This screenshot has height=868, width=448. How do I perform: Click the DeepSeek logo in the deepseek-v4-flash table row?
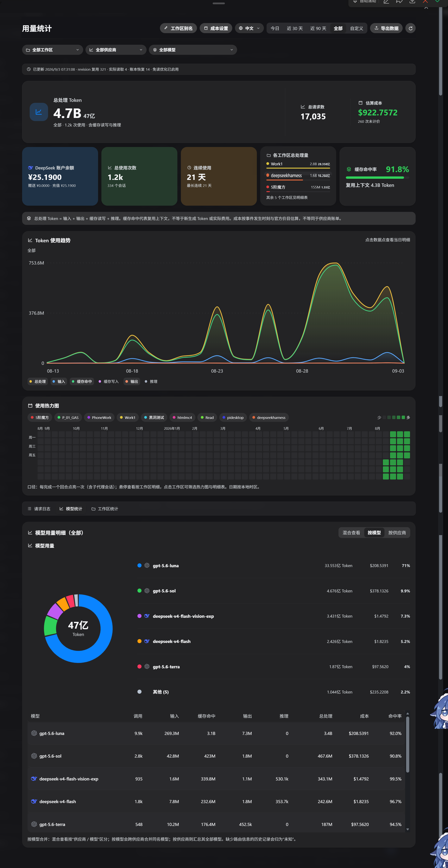click(x=34, y=801)
